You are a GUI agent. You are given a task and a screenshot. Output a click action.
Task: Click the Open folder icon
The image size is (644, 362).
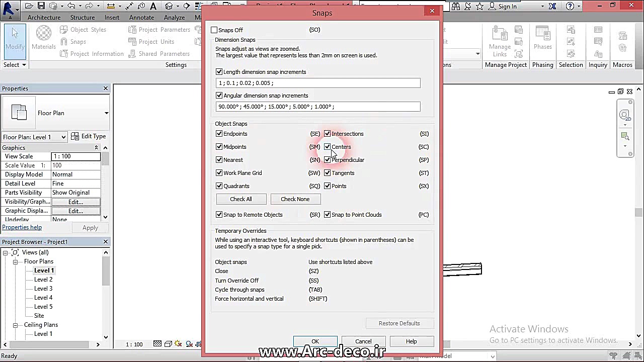[x=29, y=6]
